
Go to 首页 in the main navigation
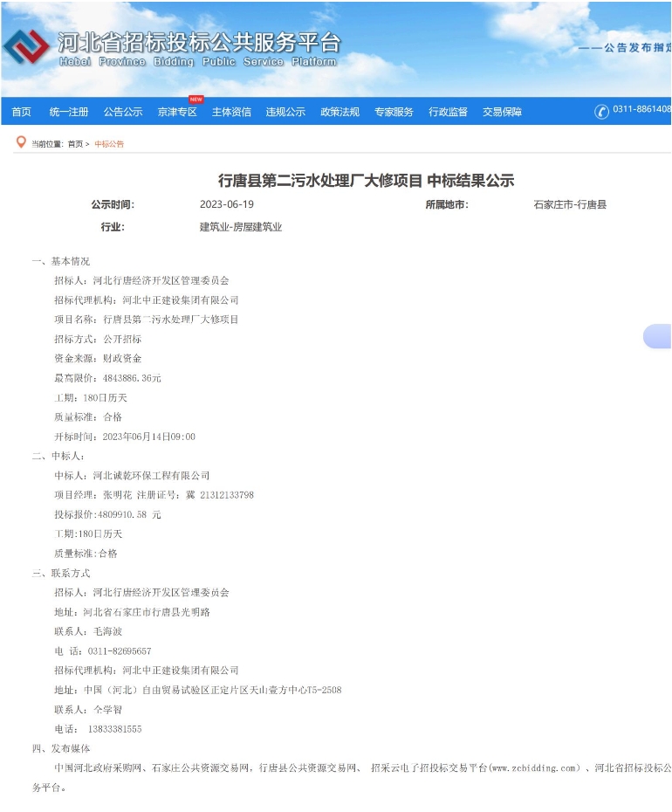coord(21,112)
